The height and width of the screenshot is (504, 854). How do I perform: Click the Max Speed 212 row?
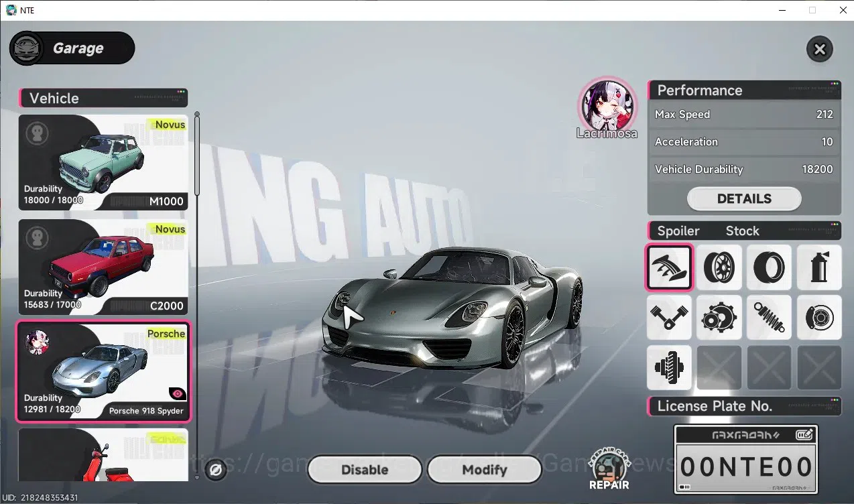click(x=744, y=115)
